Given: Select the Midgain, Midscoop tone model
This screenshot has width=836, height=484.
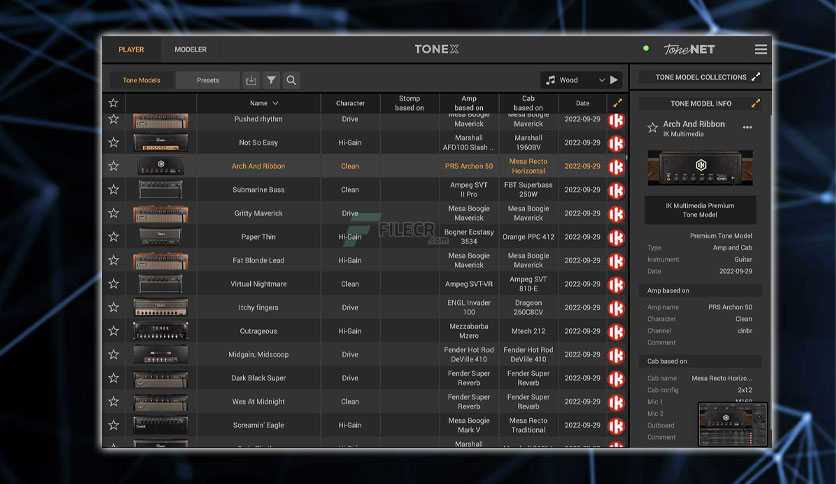Looking at the screenshot, I should pos(258,354).
